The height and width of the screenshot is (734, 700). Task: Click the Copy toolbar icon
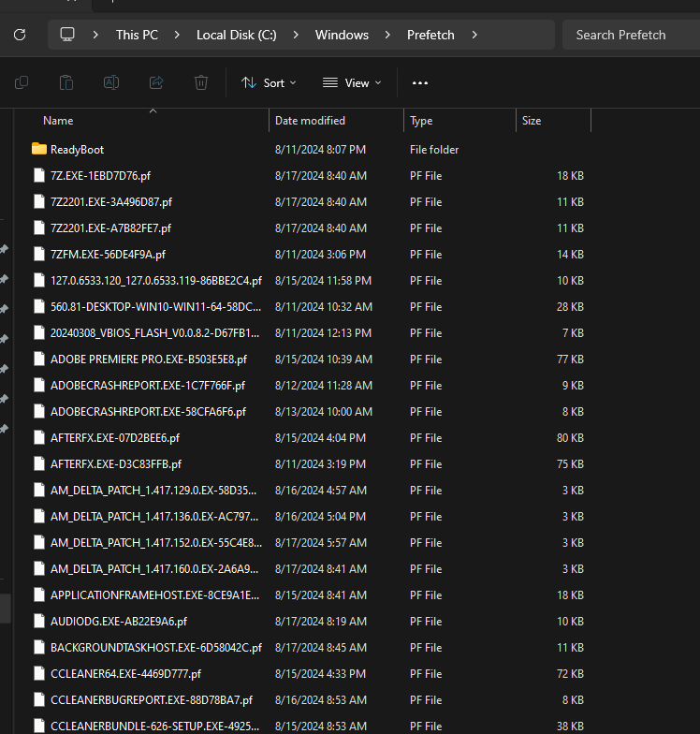22,82
